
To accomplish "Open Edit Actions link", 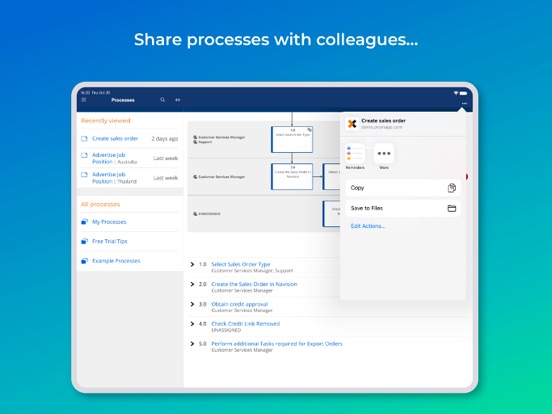I will (368, 226).
